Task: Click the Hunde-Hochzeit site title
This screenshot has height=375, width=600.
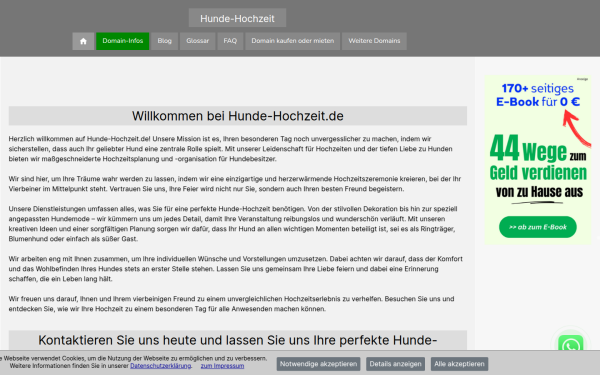Action: click(x=237, y=18)
